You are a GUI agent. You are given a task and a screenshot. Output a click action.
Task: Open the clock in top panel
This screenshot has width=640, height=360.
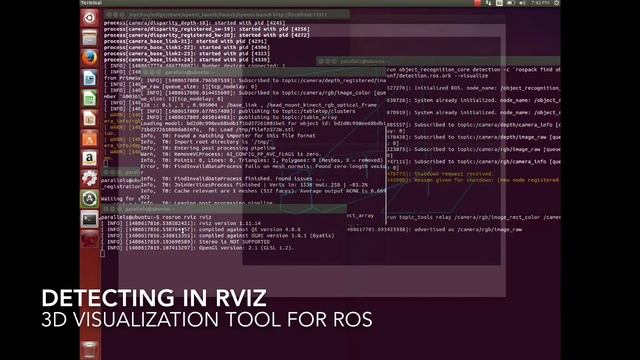pyautogui.click(x=540, y=3)
